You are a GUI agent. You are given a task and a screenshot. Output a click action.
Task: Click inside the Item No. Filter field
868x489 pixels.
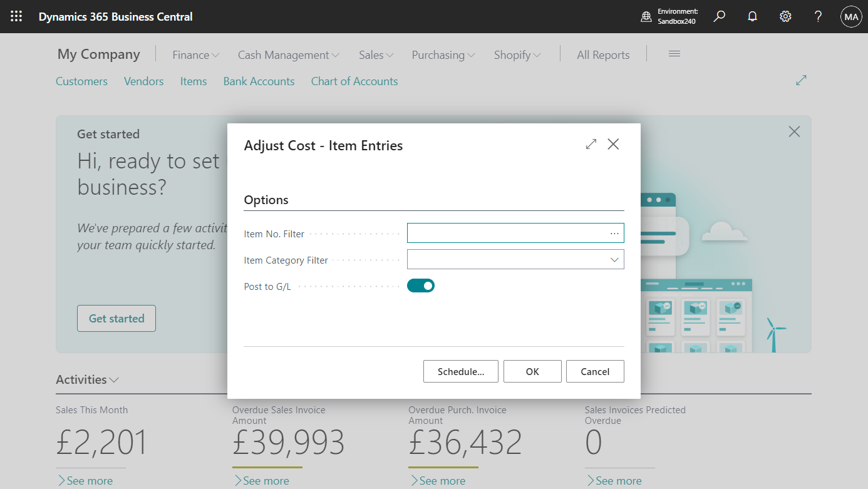click(x=507, y=232)
